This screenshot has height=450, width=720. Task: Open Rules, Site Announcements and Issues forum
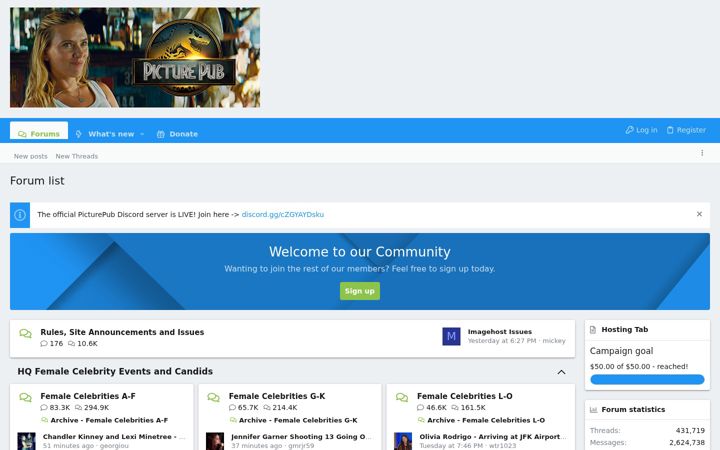(122, 332)
